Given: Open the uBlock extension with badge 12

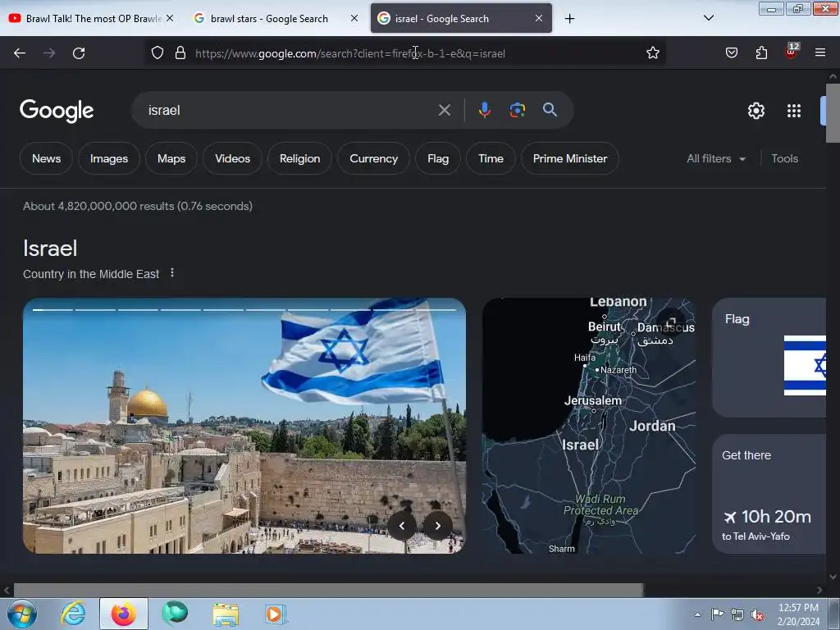Looking at the screenshot, I should 792,52.
